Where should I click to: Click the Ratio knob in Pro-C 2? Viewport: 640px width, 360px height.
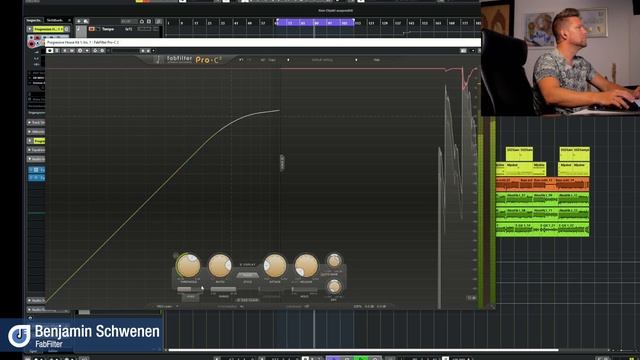[x=220, y=266]
